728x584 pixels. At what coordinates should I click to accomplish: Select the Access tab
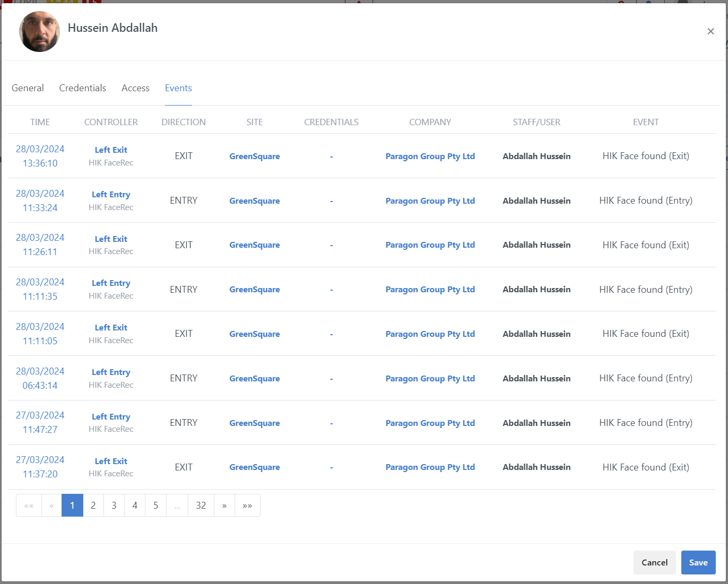[x=135, y=88]
